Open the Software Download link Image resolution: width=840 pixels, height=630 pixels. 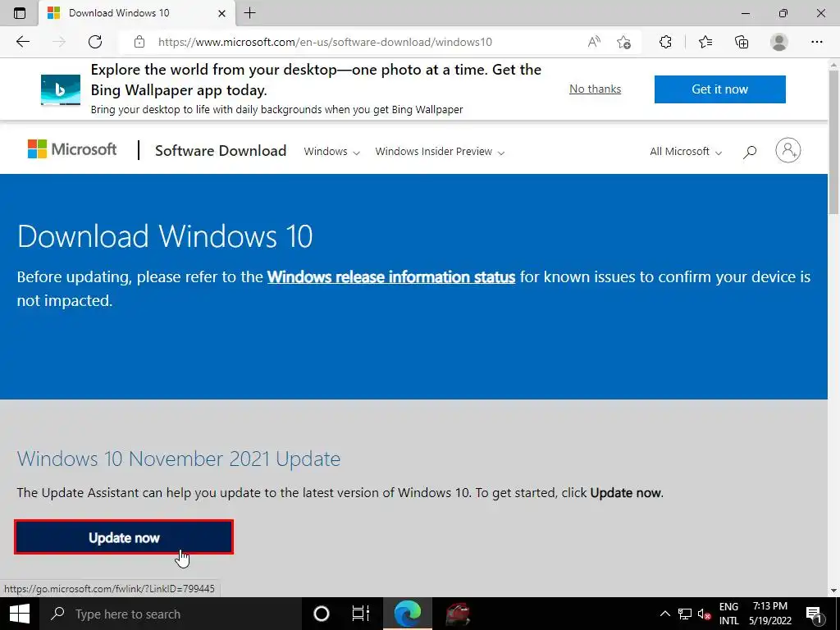(221, 151)
